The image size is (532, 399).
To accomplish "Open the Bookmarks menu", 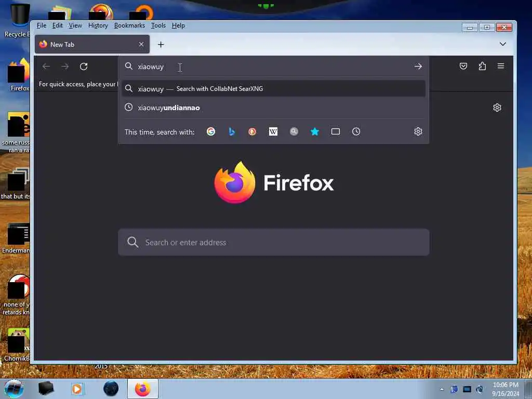I will tap(129, 25).
